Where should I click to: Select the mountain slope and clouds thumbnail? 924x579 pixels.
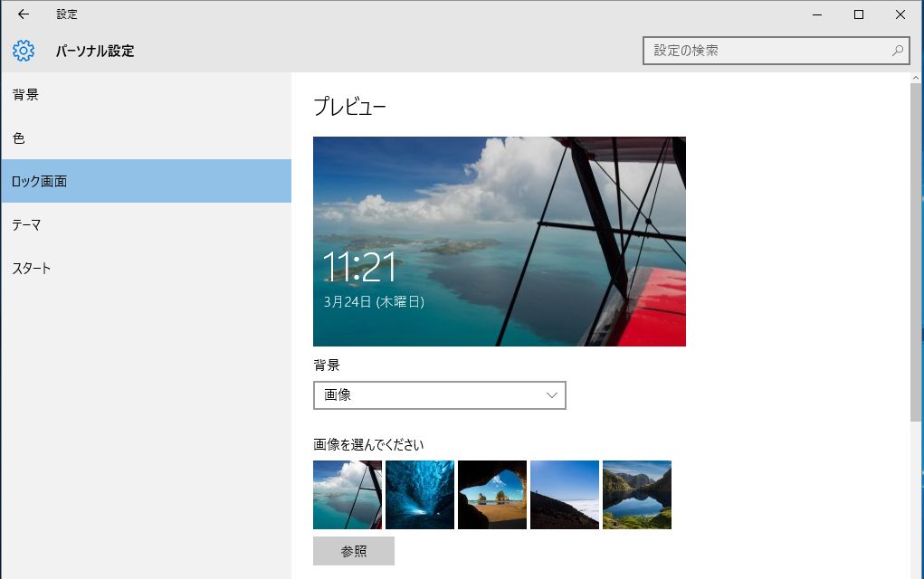565,495
